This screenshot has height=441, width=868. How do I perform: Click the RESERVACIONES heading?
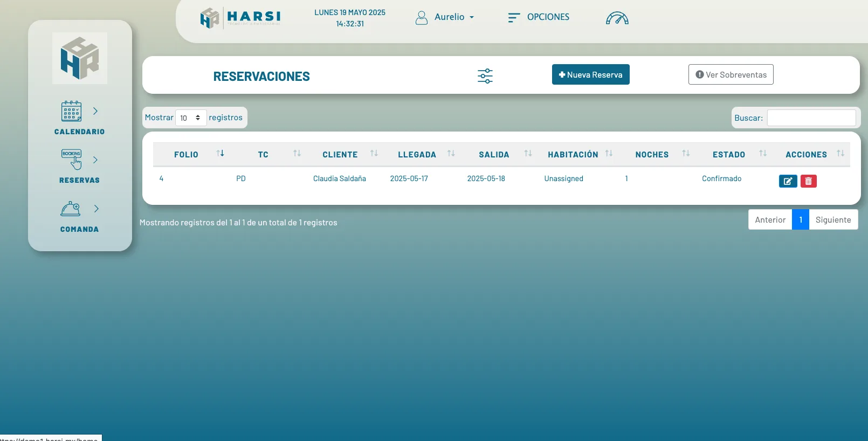pos(261,77)
